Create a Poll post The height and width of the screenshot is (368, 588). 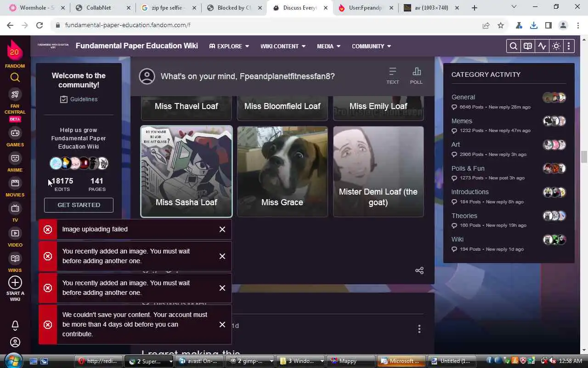click(x=416, y=76)
